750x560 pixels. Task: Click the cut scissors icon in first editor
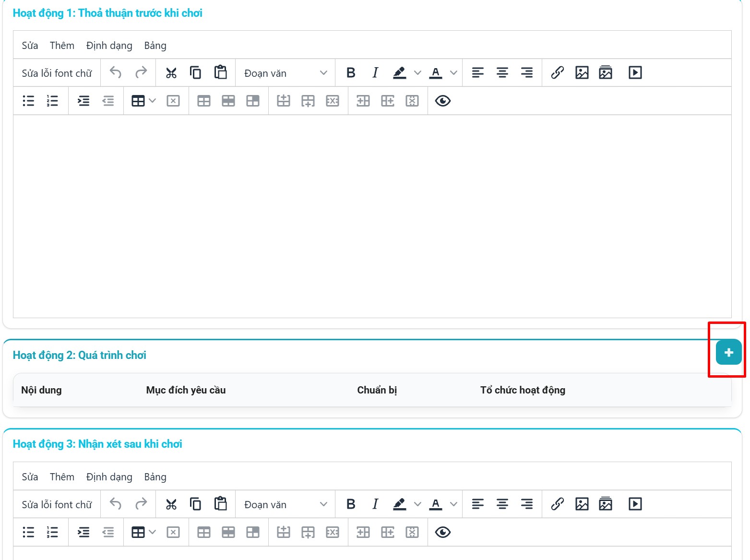pyautogui.click(x=171, y=73)
